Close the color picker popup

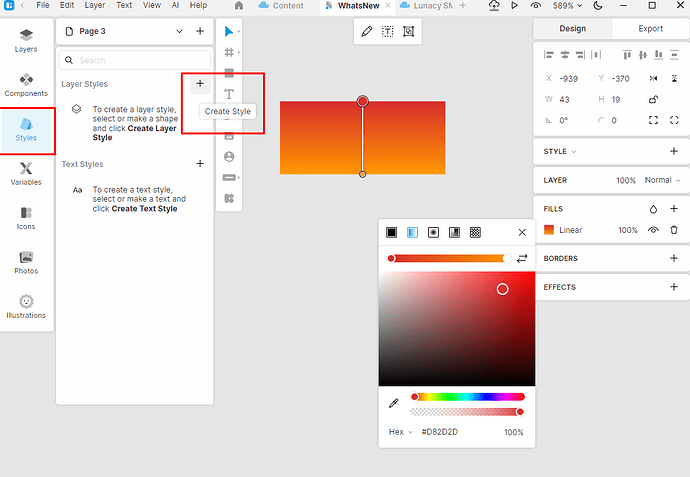[x=522, y=232]
